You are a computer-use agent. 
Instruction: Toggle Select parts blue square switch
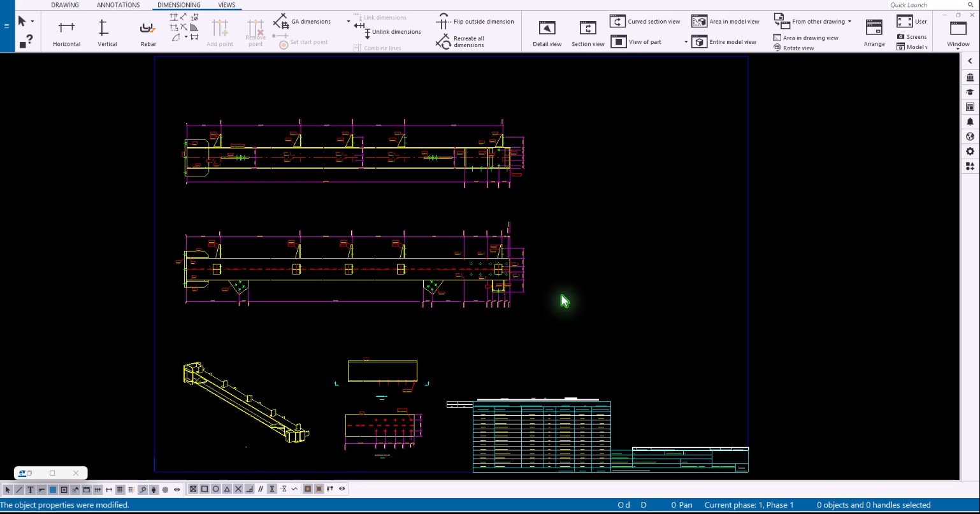tap(53, 489)
